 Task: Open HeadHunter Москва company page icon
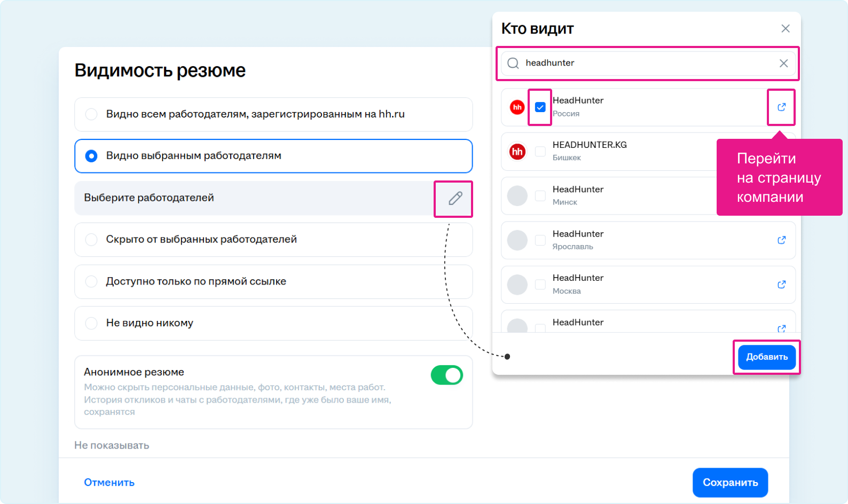[x=781, y=285]
